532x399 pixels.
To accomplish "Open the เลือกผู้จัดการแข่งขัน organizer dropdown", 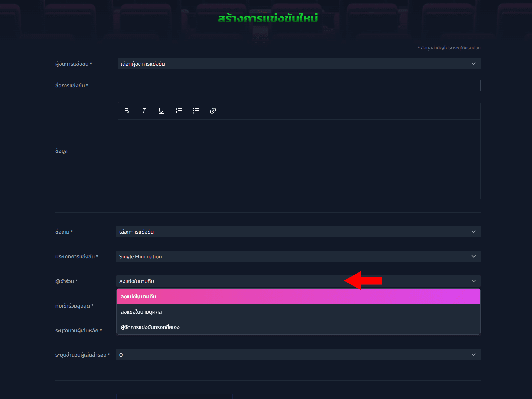I will click(x=299, y=64).
